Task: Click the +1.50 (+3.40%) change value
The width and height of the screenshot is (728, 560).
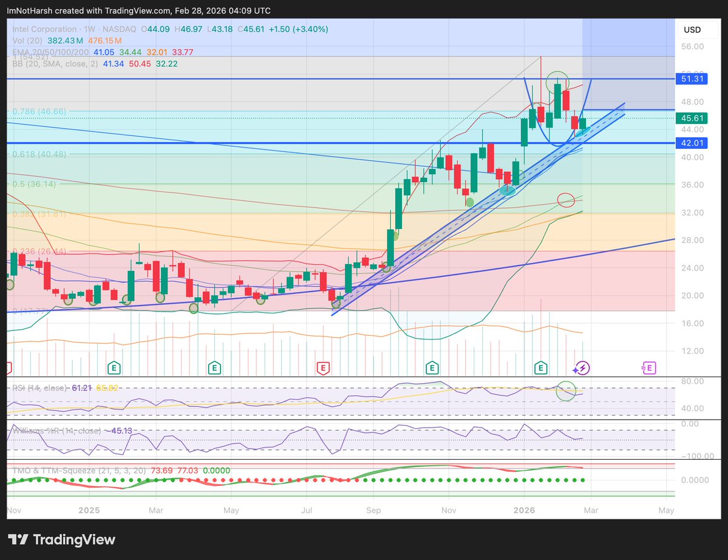Action: (x=299, y=29)
